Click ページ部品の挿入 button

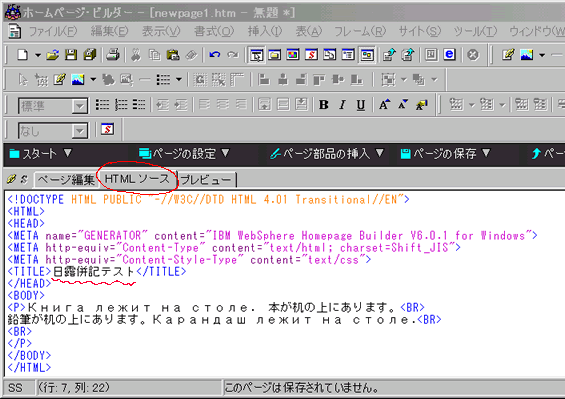pyautogui.click(x=327, y=154)
